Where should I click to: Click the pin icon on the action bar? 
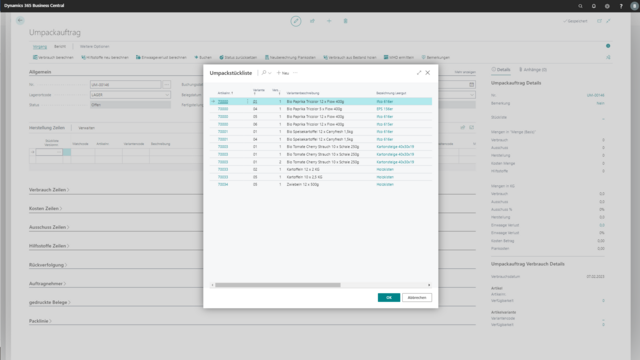[608, 58]
